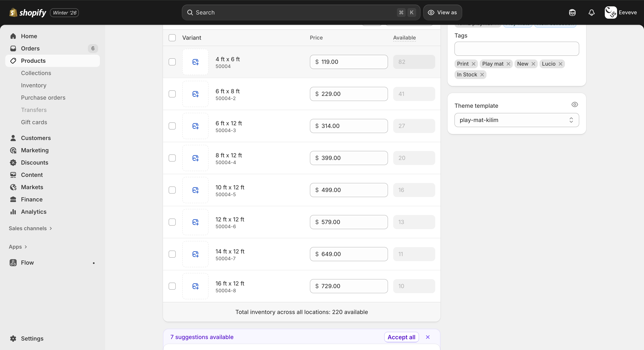The height and width of the screenshot is (350, 644).
Task: Open Analytics from the sidebar
Action: coord(34,212)
